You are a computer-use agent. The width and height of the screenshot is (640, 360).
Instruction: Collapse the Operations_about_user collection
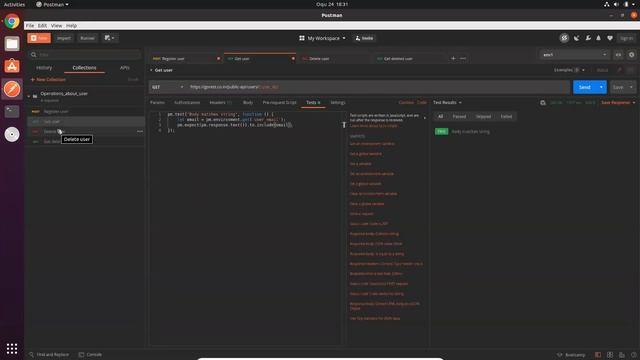click(x=29, y=96)
